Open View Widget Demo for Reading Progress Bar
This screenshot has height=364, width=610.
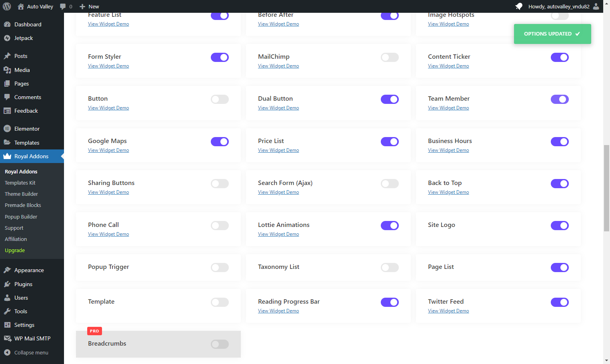point(278,311)
